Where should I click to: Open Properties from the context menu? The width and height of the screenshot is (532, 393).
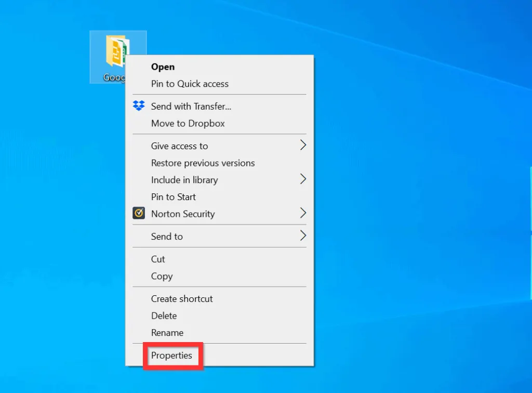click(172, 356)
